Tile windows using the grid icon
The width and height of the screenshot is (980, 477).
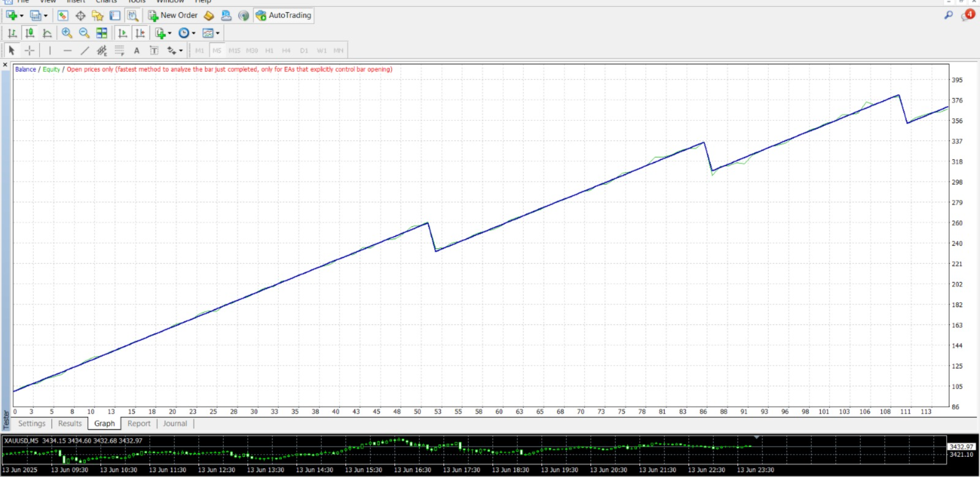[102, 33]
